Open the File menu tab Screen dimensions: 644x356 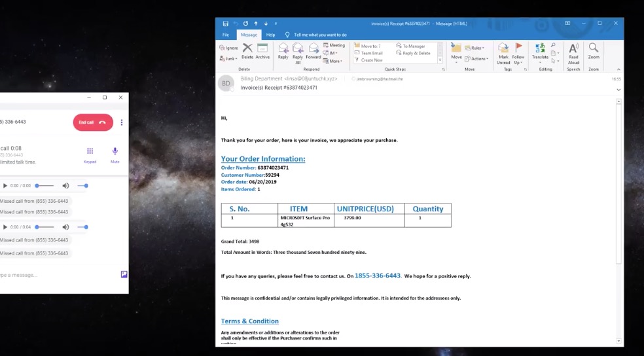(x=225, y=35)
